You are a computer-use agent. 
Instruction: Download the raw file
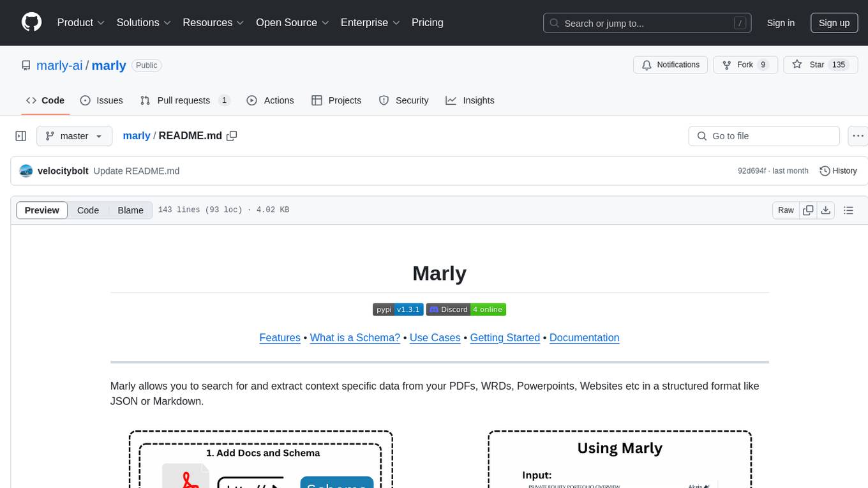[825, 210]
